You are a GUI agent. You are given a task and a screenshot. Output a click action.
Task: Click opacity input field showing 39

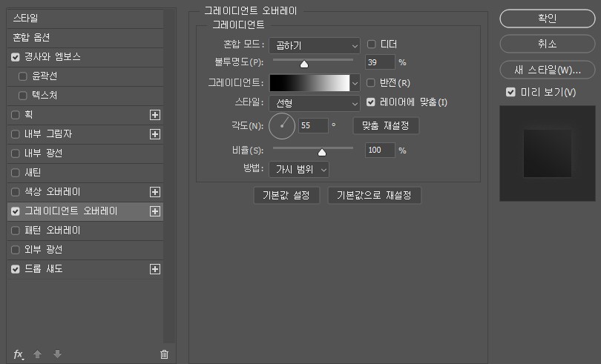[x=380, y=62]
